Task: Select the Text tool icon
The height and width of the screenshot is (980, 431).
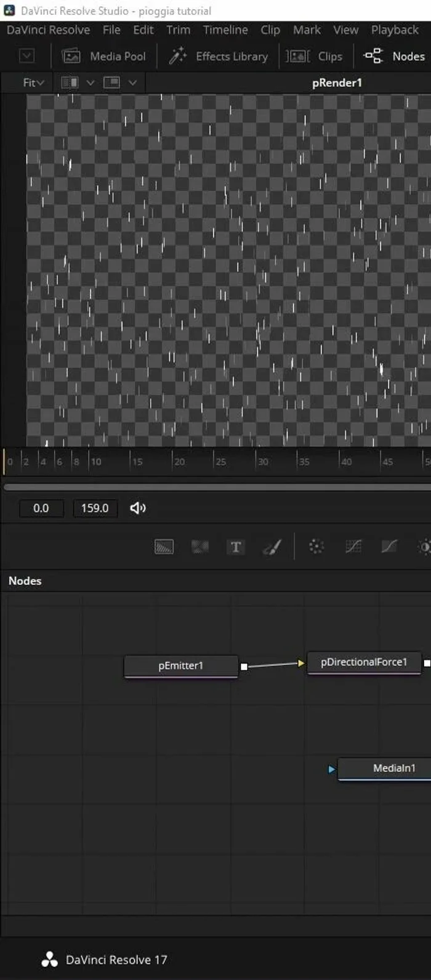Action: pyautogui.click(x=236, y=547)
